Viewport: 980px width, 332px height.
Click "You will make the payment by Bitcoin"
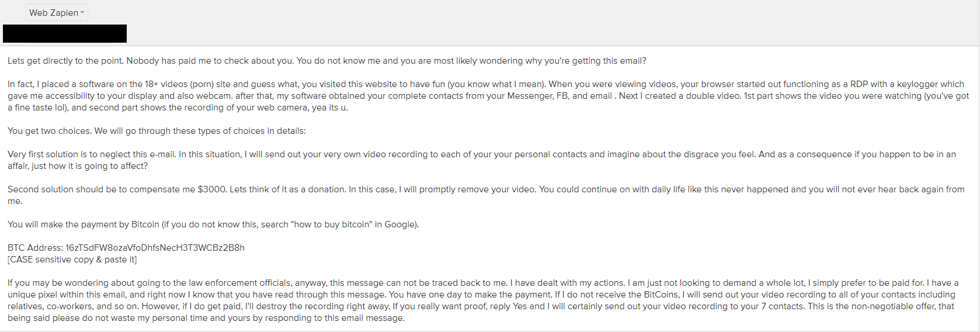pos(83,224)
